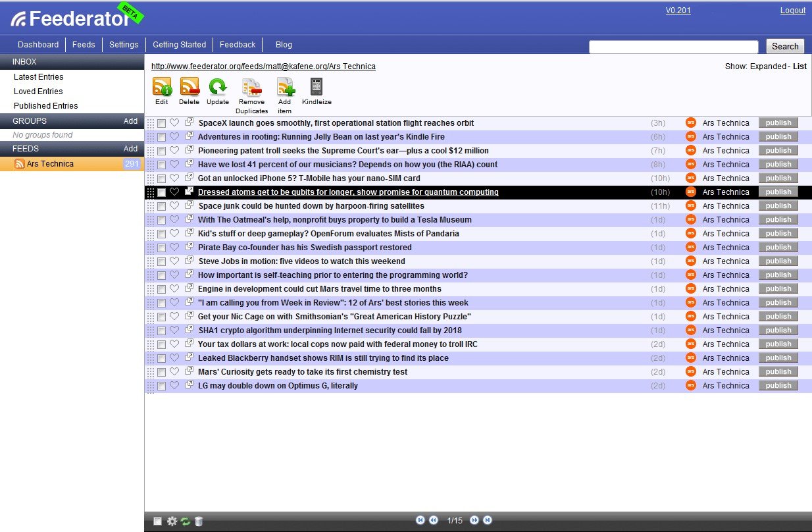This screenshot has width=812, height=532.
Task: Open Pioneering patent troll entry in new window
Action: 189,150
